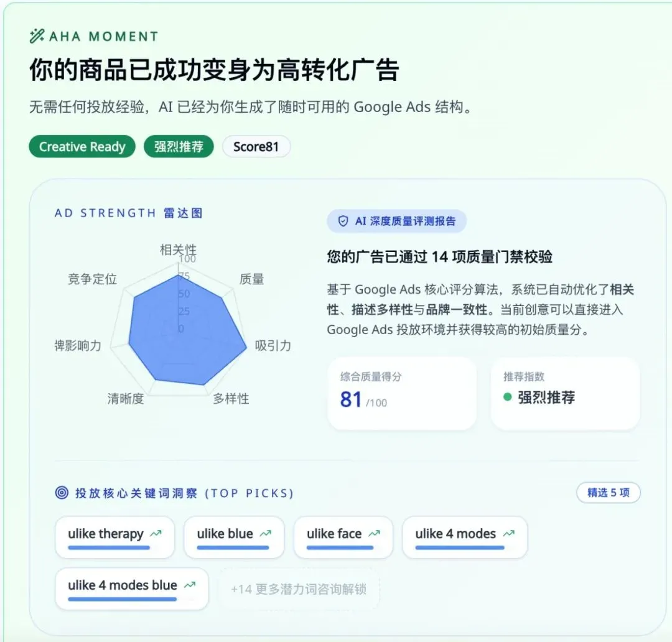672x642 pixels.
Task: Click the growth arrow beside ulike blue
Action: click(264, 533)
